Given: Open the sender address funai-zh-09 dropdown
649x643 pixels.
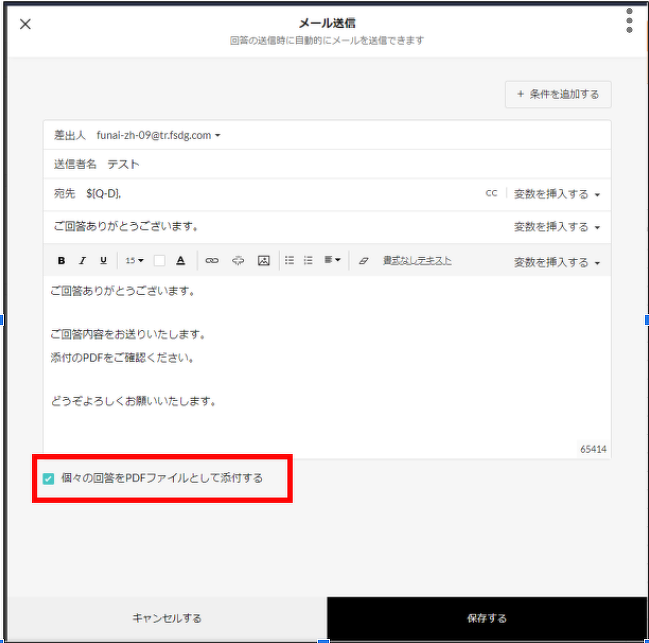Looking at the screenshot, I should 159,135.
